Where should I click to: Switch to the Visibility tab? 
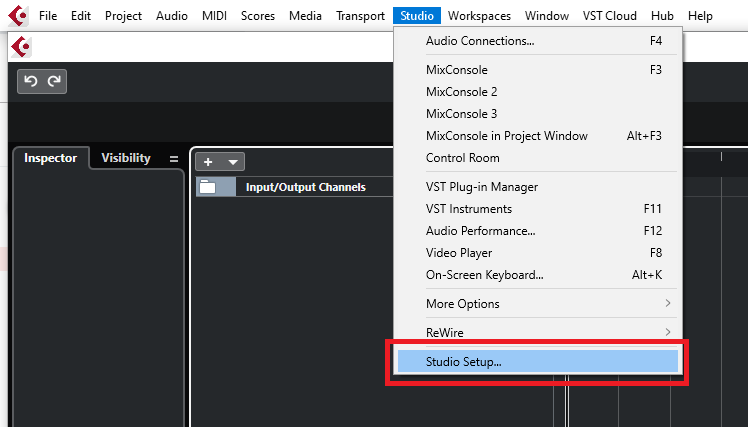point(126,158)
